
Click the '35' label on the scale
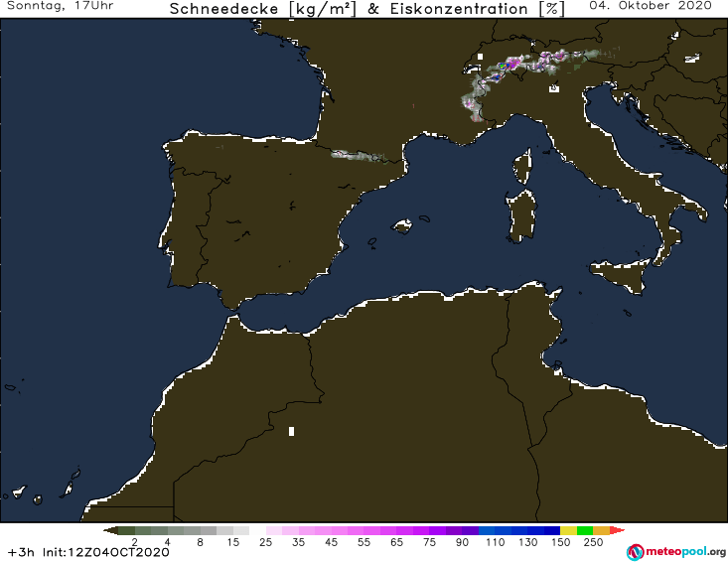point(299,542)
